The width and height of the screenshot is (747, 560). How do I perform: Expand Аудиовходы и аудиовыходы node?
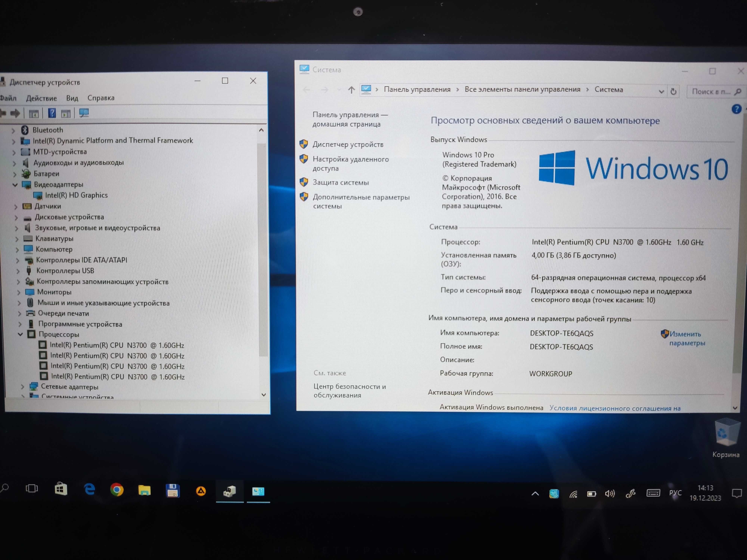click(14, 163)
